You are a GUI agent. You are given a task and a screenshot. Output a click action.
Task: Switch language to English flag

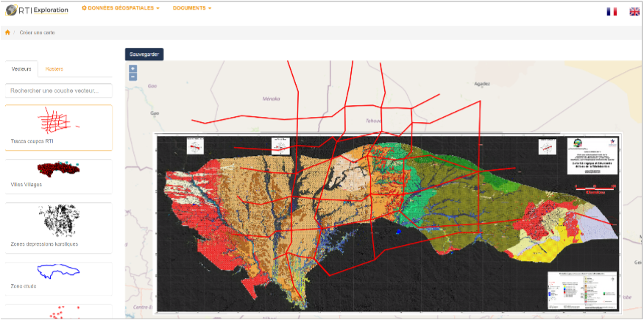634,12
